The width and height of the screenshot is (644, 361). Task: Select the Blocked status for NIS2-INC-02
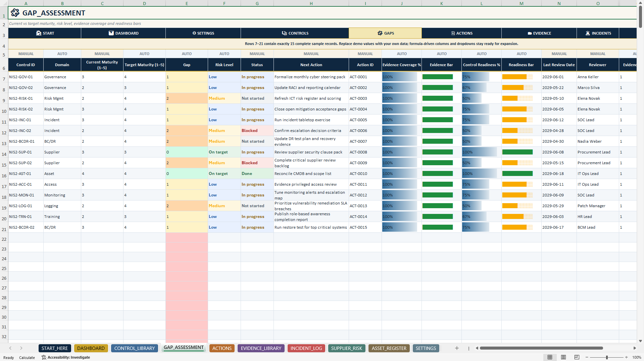257,131
